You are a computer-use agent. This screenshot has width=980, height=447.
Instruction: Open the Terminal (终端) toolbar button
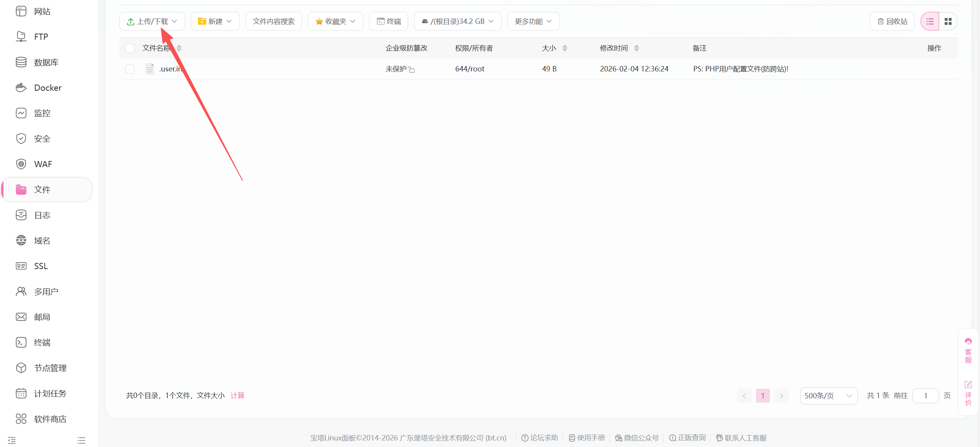pyautogui.click(x=389, y=22)
